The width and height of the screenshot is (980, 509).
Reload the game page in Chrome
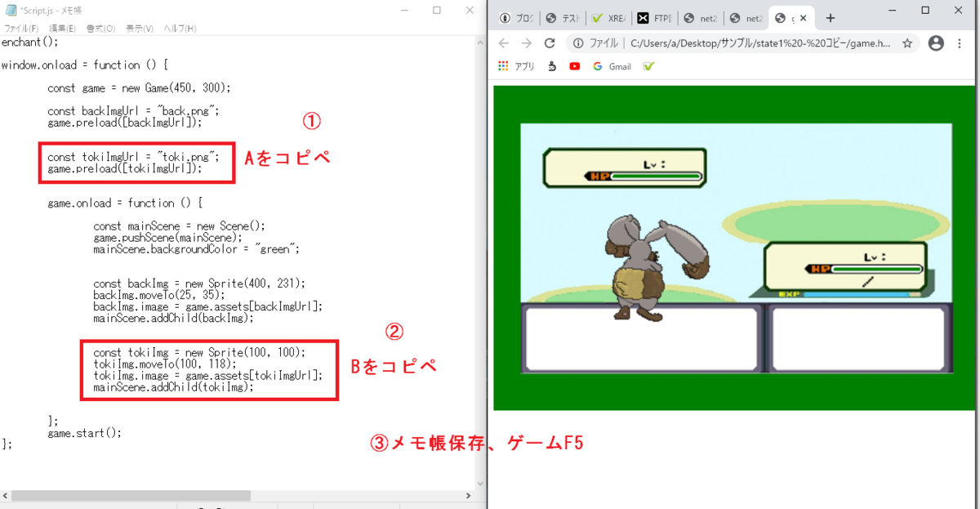tap(550, 43)
